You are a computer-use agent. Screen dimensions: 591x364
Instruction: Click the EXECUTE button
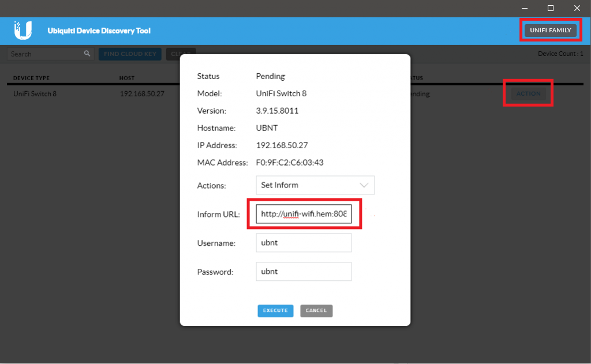tap(275, 310)
